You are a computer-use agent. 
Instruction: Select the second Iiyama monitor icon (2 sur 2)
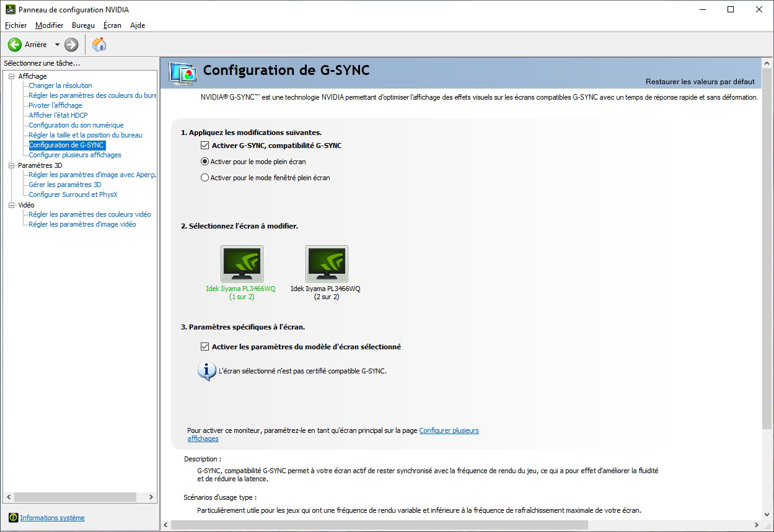[327, 264]
